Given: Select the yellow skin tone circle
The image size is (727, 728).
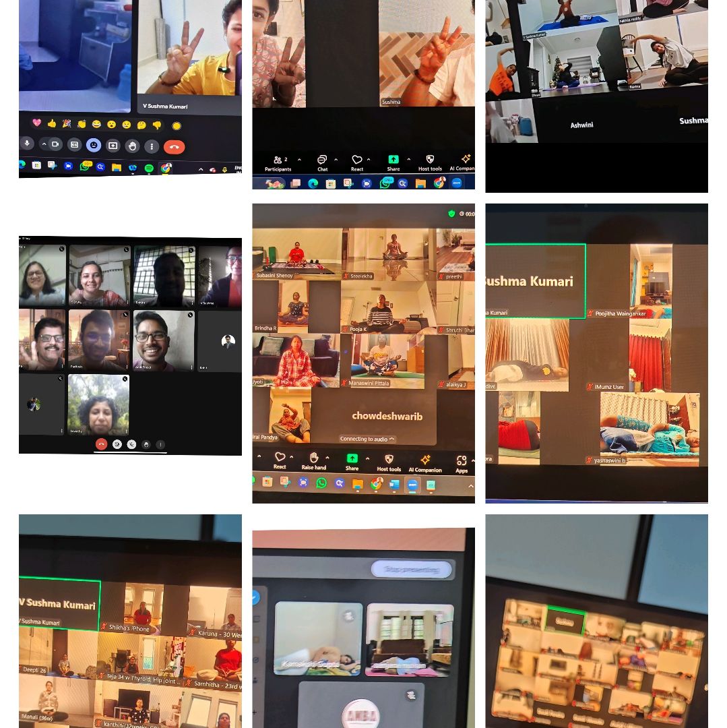Looking at the screenshot, I should [x=177, y=126].
